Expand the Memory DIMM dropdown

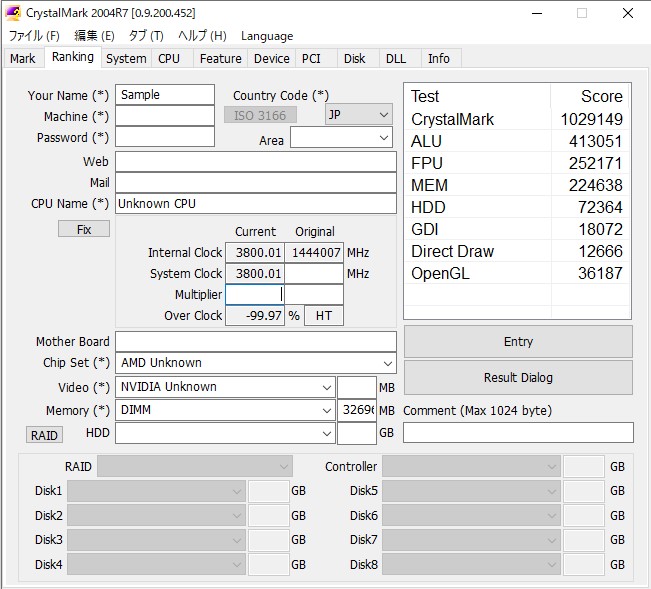225,410
